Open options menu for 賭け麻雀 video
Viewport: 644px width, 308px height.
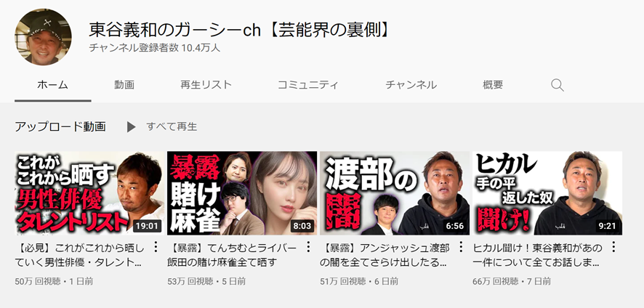(308, 247)
